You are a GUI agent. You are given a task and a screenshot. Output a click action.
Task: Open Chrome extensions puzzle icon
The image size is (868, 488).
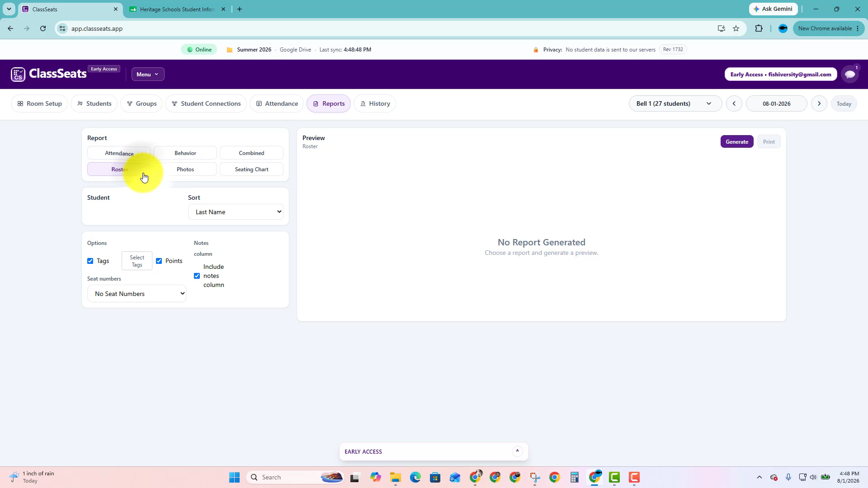pyautogui.click(x=759, y=28)
